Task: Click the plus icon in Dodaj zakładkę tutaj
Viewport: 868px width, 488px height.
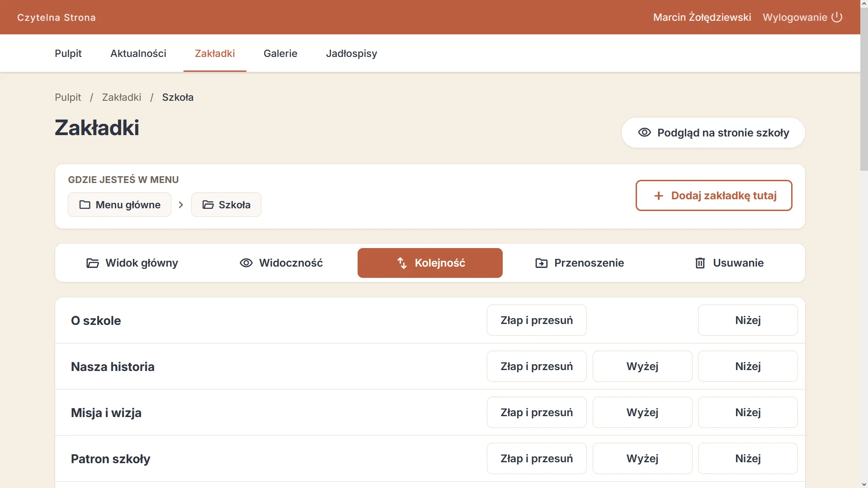Action: coord(659,196)
